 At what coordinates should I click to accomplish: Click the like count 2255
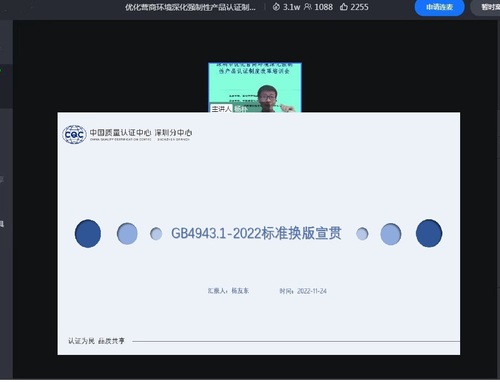pyautogui.click(x=359, y=7)
